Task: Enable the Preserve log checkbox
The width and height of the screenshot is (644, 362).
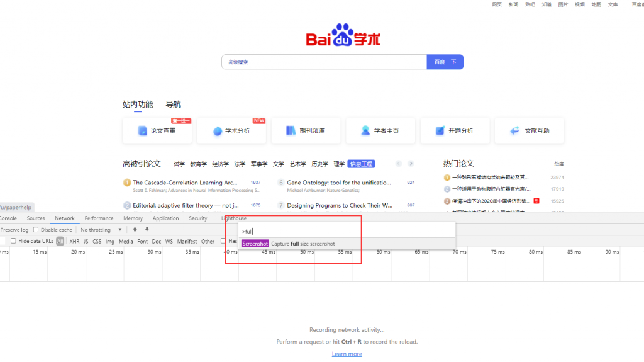Action: (1, 230)
